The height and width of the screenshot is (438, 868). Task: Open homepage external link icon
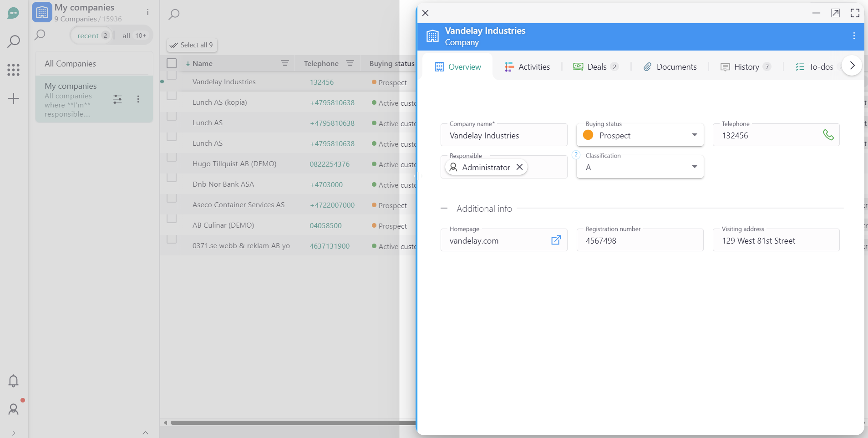coord(556,240)
